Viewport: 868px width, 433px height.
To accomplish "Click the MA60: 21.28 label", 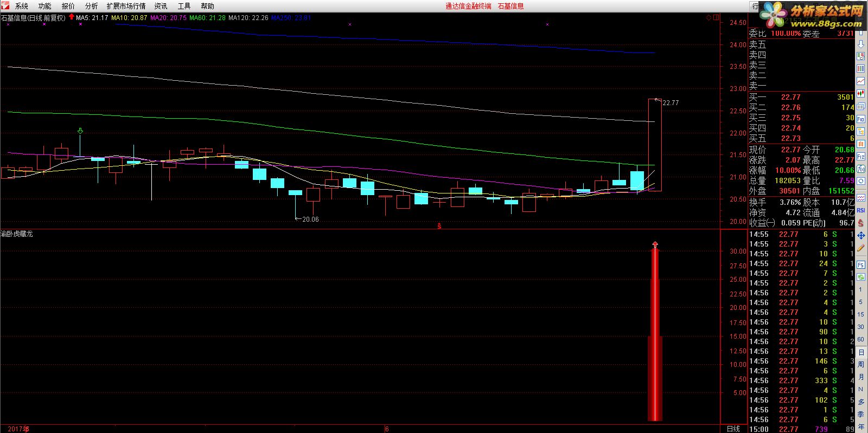I will [x=207, y=18].
